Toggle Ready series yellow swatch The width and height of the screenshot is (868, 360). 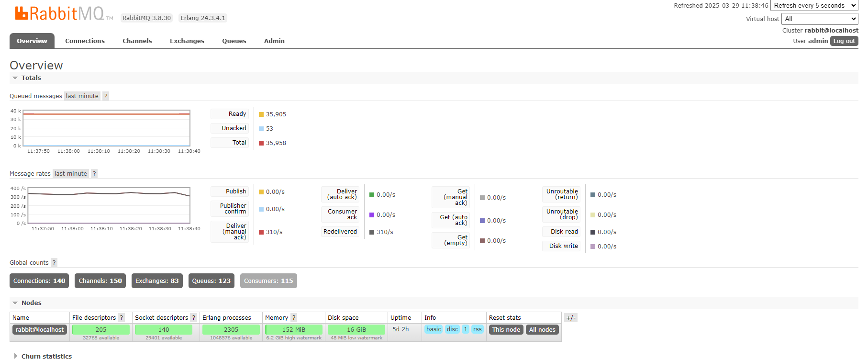click(x=261, y=114)
